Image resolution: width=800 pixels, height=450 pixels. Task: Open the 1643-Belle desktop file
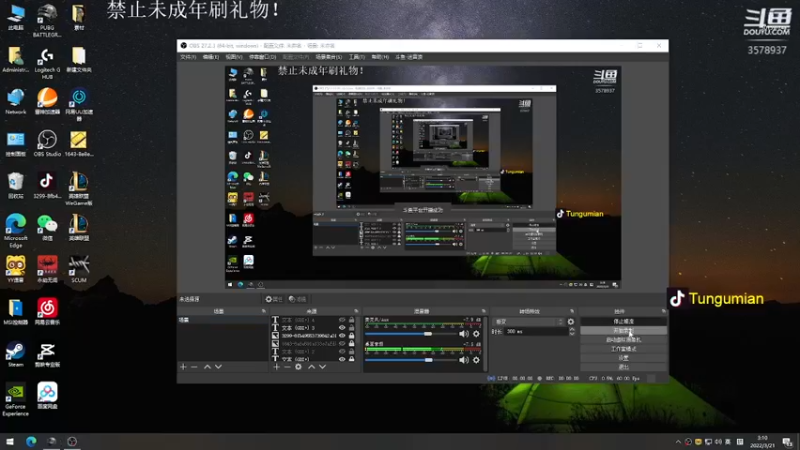tap(79, 143)
